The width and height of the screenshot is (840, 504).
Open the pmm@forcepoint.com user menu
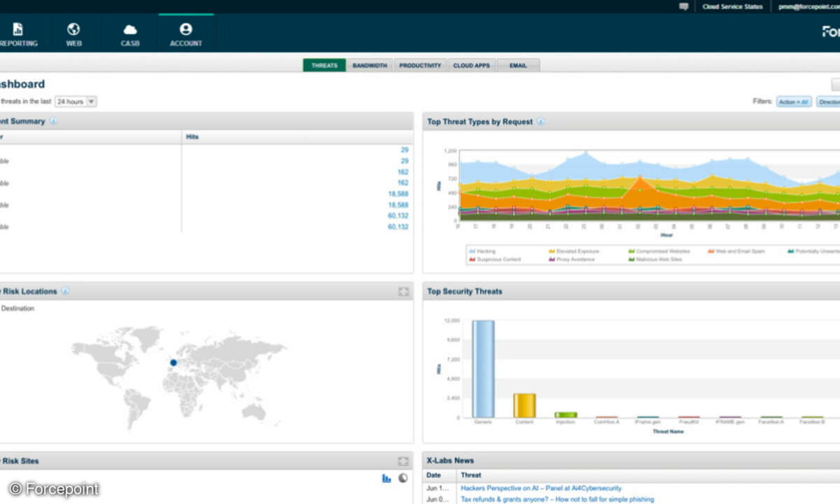pos(808,6)
